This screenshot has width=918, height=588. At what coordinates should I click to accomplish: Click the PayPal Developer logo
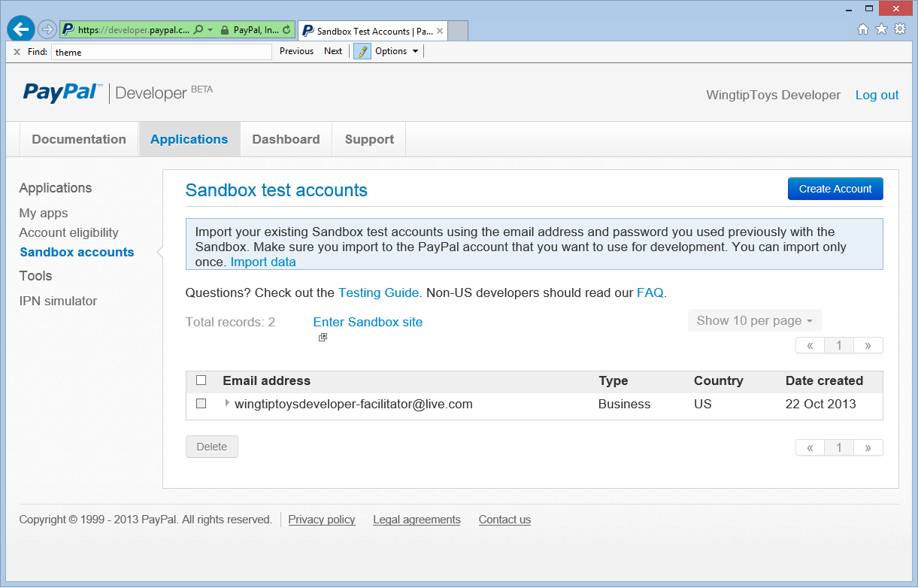click(x=62, y=92)
